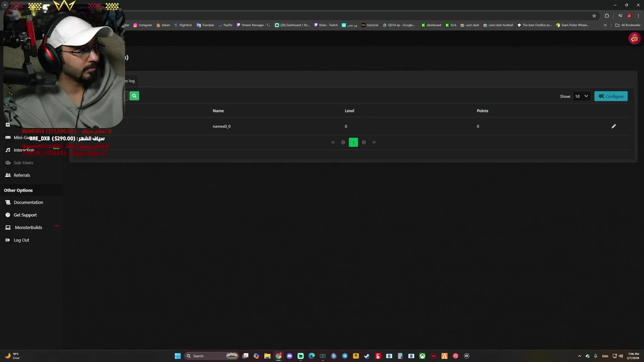
Task: Click the Name column header
Action: click(218, 111)
